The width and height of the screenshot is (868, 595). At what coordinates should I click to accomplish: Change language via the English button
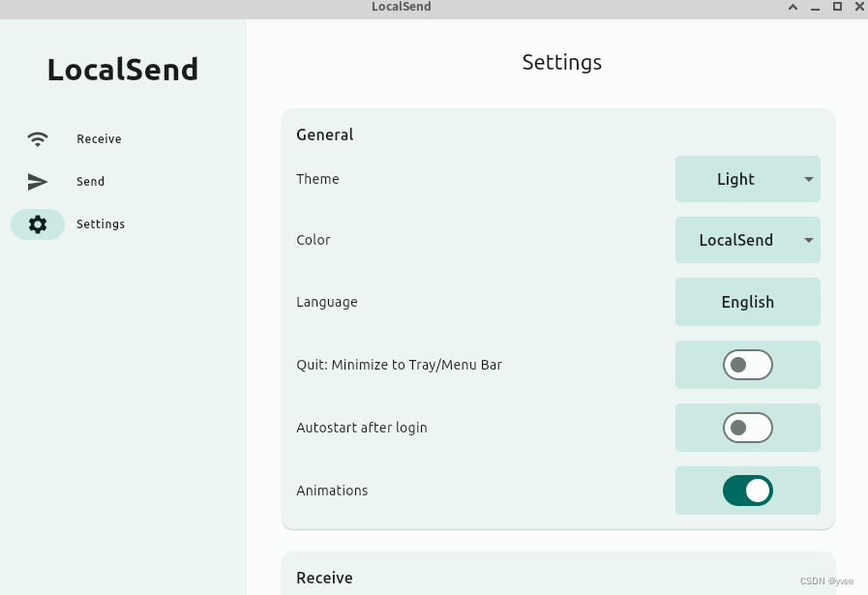[747, 302]
